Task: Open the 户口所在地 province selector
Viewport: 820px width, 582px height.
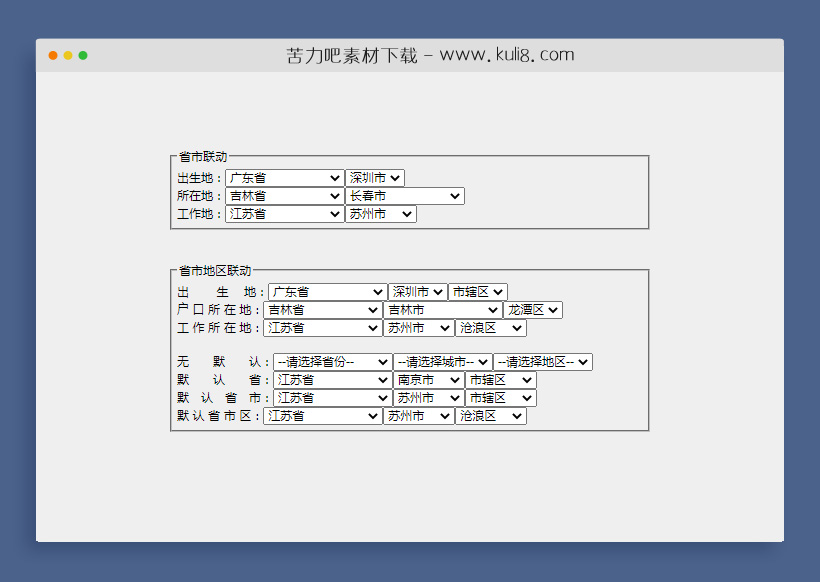Action: click(x=322, y=310)
